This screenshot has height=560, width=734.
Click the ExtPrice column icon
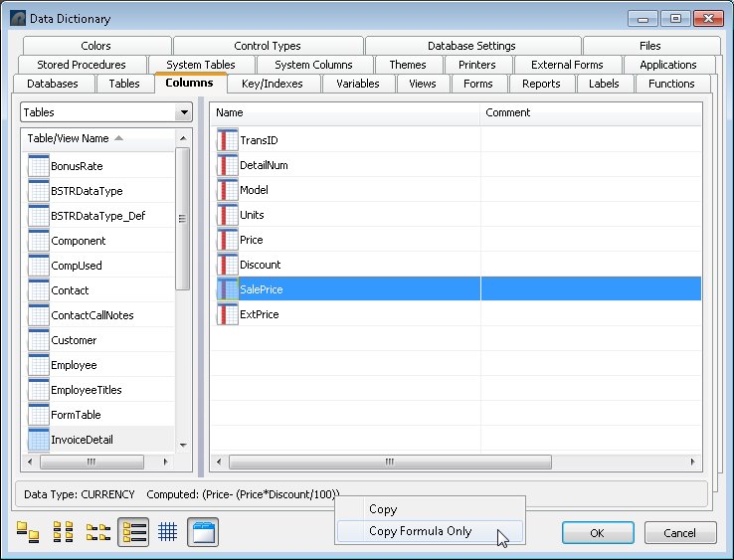coord(227,314)
